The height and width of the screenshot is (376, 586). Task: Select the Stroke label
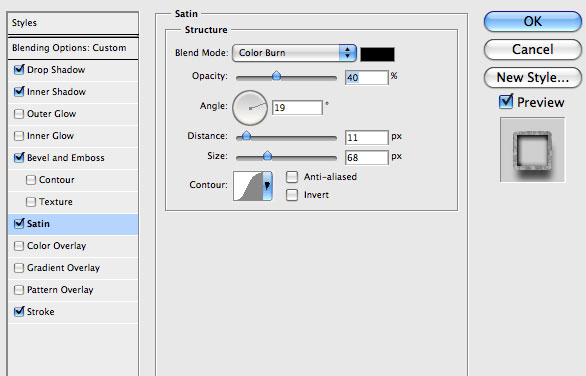coord(41,312)
